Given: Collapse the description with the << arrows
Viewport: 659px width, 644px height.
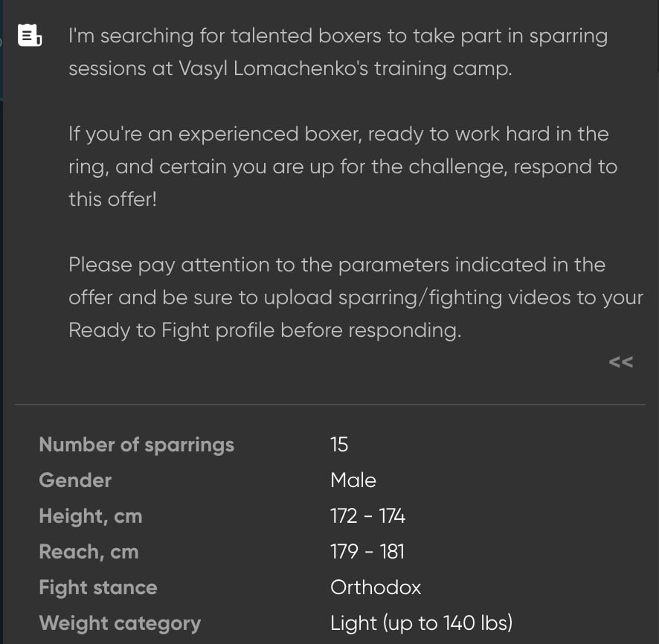Looking at the screenshot, I should point(621,361).
